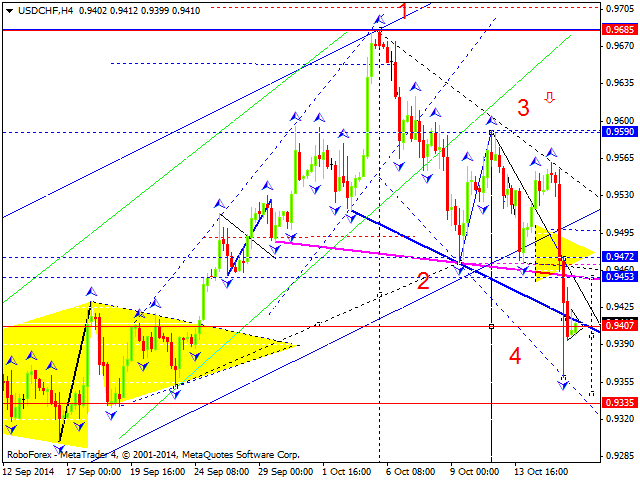The width and height of the screenshot is (640, 480).
Task: Click the 0.9600 price axis label
Action: pos(620,120)
